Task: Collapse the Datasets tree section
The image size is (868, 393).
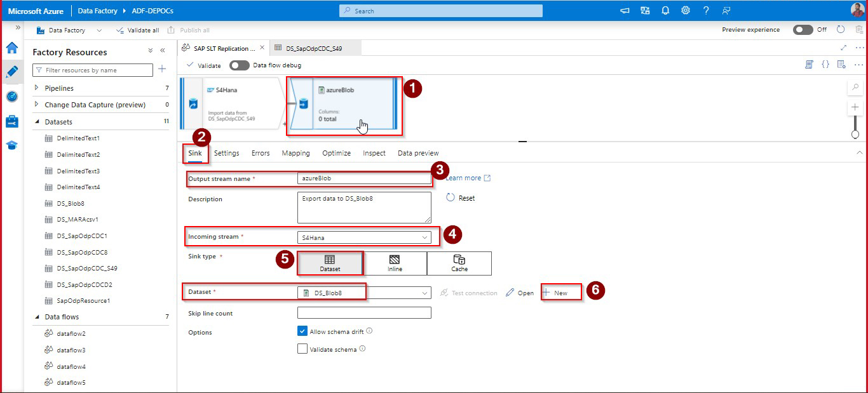Action: 36,121
